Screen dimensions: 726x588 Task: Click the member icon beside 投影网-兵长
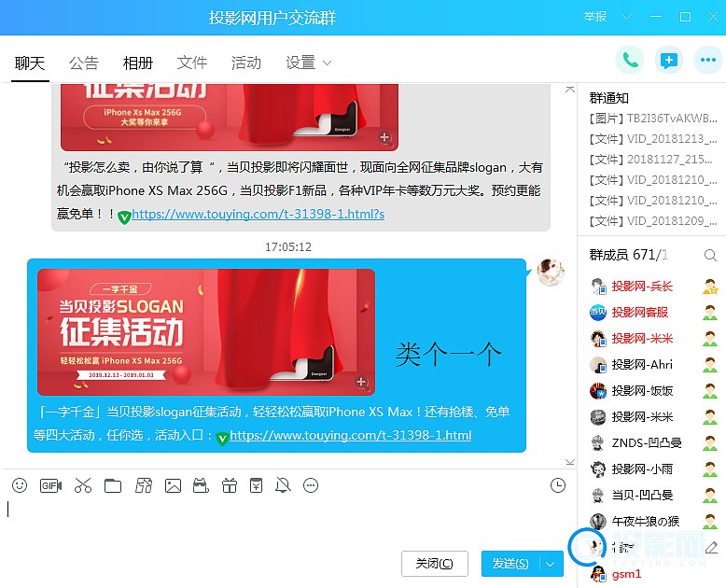[710, 287]
